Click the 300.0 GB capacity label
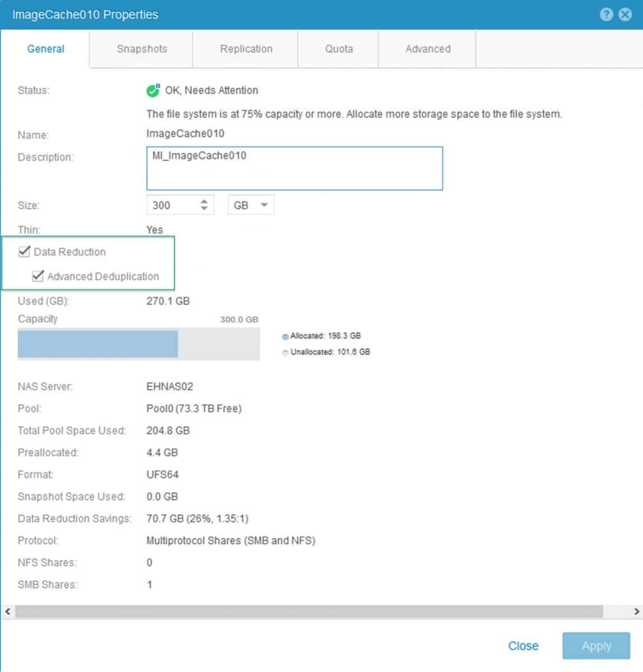Viewport: 643px width, 672px height. [x=239, y=320]
